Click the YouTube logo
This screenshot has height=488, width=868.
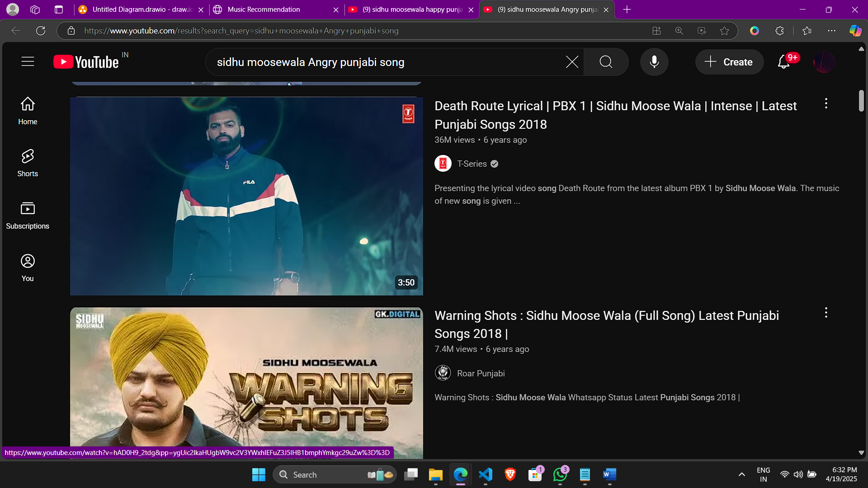(x=86, y=62)
